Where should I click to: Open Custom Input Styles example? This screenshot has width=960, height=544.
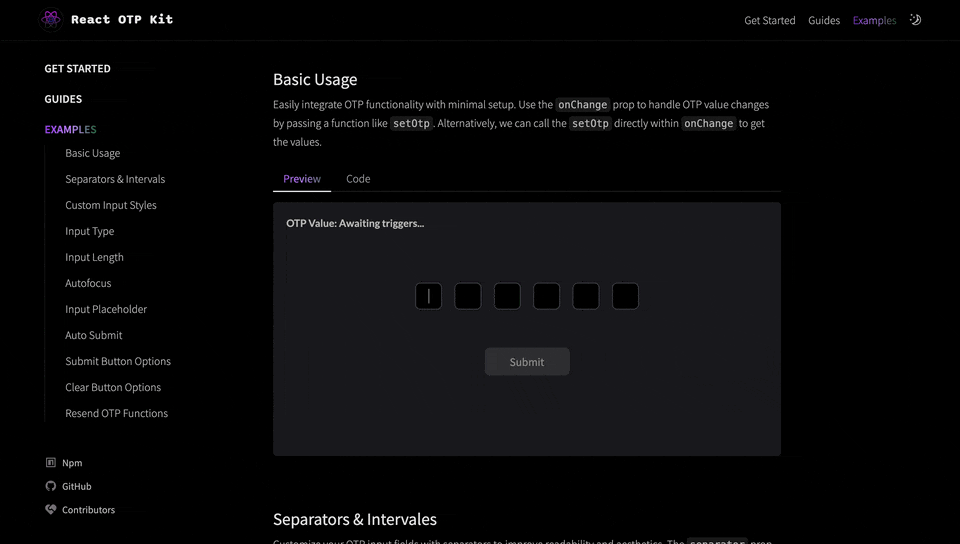111,205
